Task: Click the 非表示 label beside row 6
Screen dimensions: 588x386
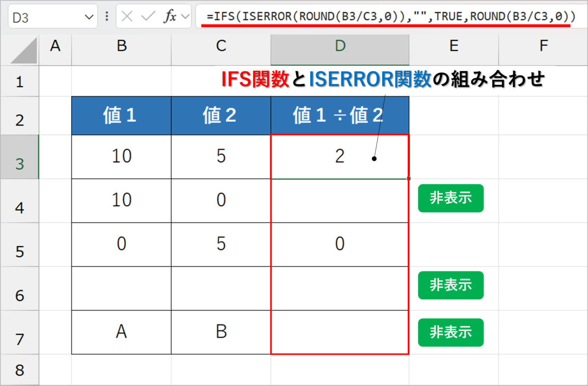Action: [x=450, y=285]
